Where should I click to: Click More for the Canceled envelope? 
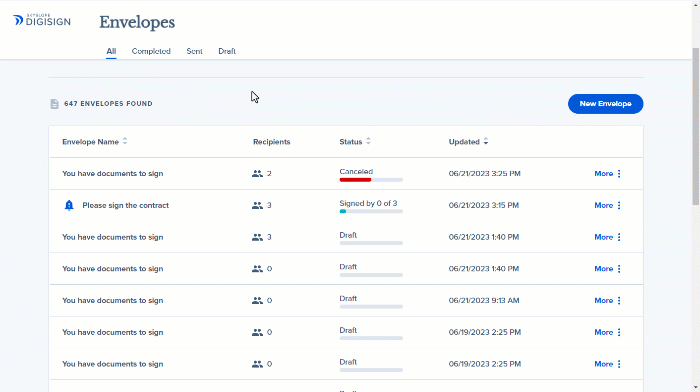point(604,174)
